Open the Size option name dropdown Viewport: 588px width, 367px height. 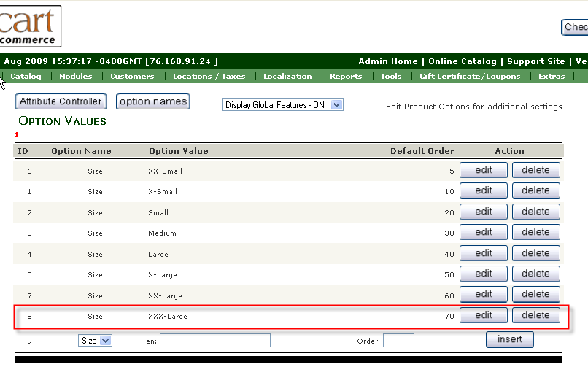[95, 341]
